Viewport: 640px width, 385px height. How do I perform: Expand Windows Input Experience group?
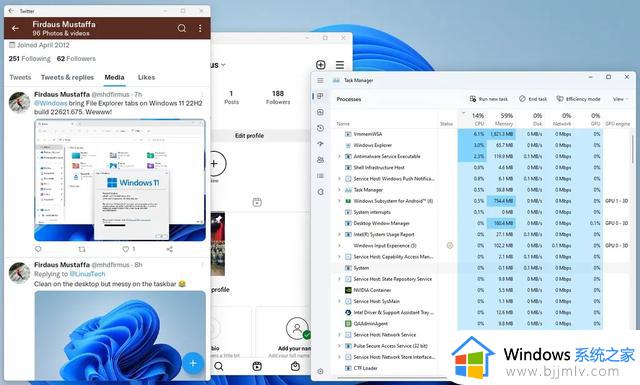[x=339, y=245]
